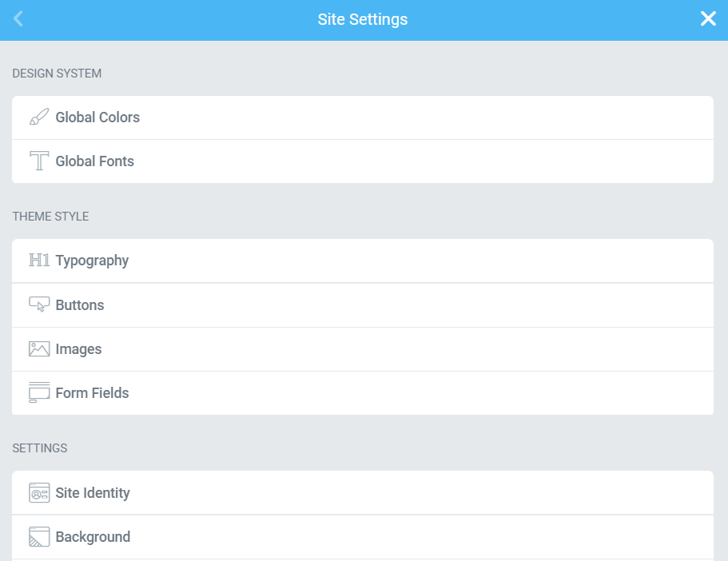
Task: Click the Global Colors paintbrush icon
Action: [38, 117]
